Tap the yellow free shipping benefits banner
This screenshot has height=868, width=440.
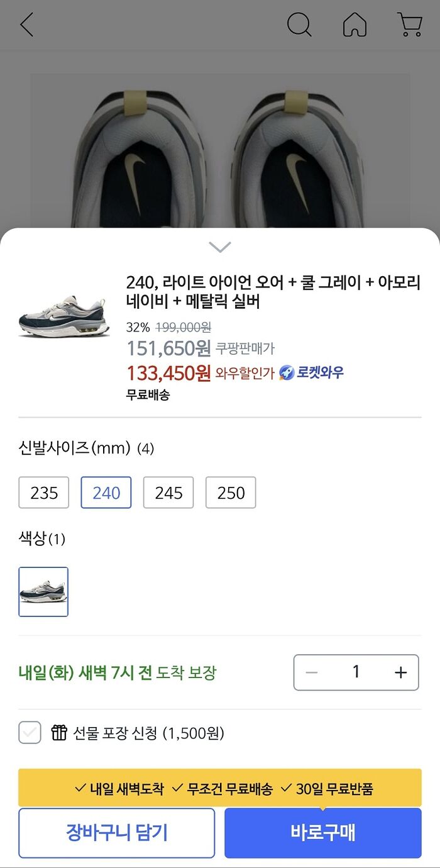pyautogui.click(x=220, y=788)
